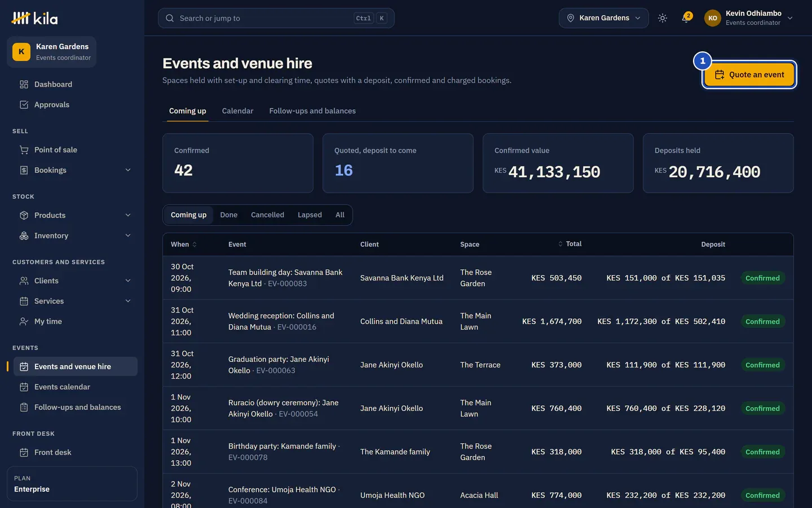The width and height of the screenshot is (812, 508).
Task: Click Confirmed status of Kamande family row
Action: pyautogui.click(x=762, y=452)
